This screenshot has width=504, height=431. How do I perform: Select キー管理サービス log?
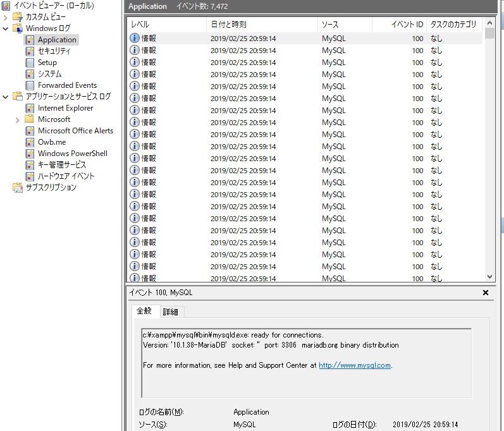point(62,165)
